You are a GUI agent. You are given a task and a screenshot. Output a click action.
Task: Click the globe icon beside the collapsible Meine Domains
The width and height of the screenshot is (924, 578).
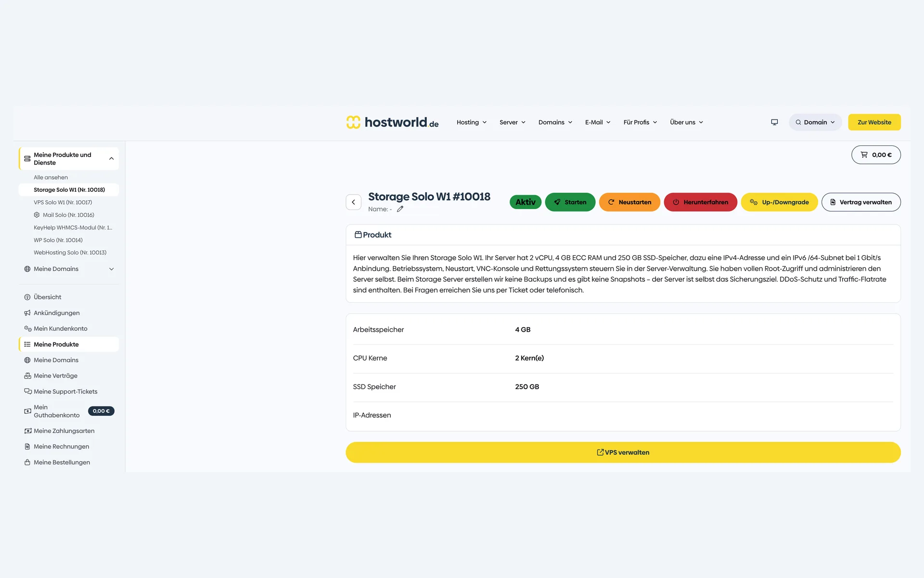27,269
